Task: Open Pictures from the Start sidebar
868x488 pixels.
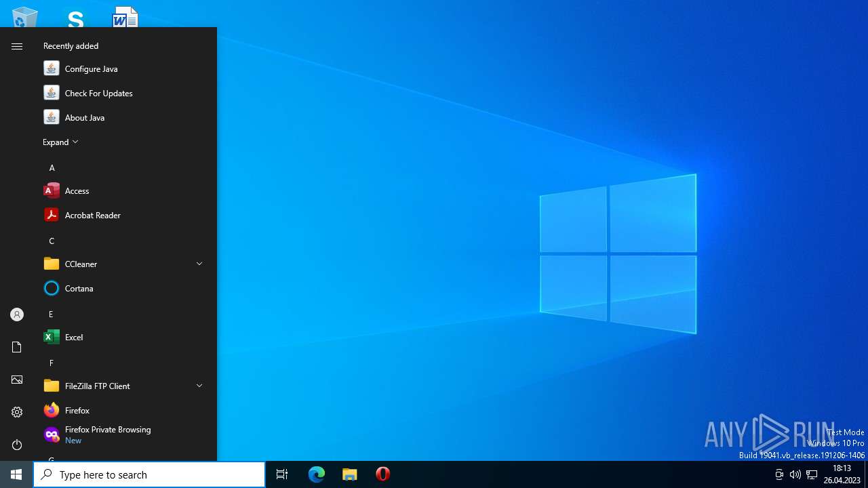Action: point(17,380)
